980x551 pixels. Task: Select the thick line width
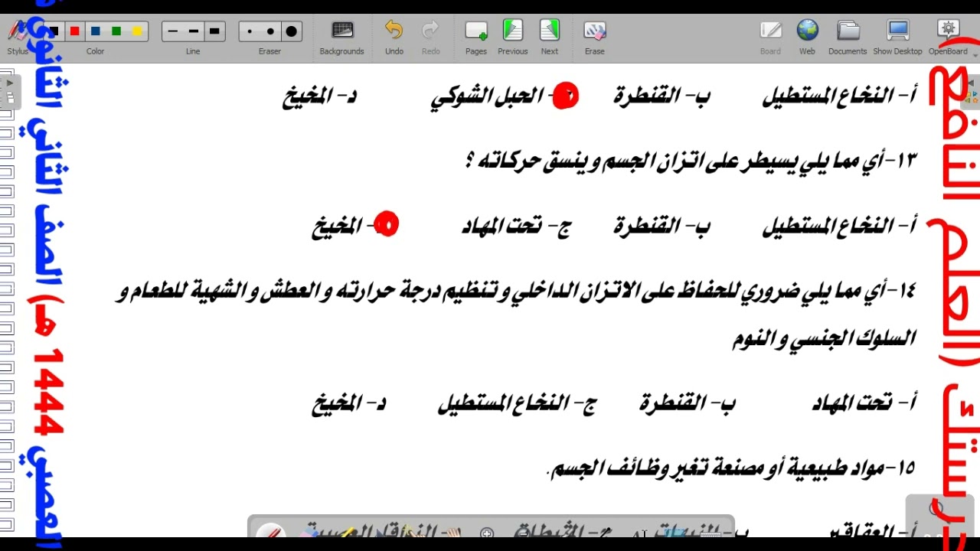(214, 31)
